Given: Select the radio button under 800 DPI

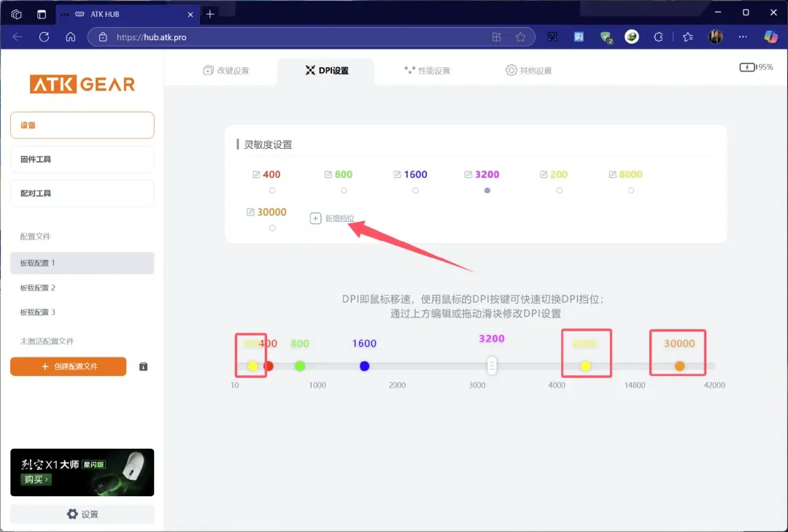Looking at the screenshot, I should 344,190.
